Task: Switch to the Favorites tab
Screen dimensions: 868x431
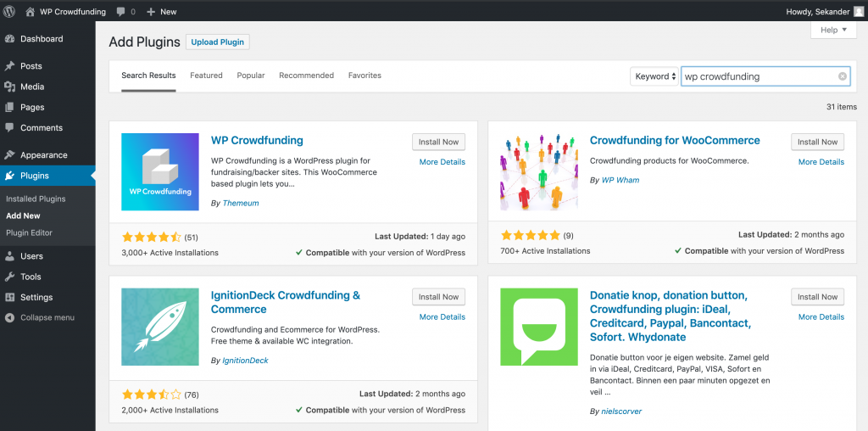Action: (364, 76)
